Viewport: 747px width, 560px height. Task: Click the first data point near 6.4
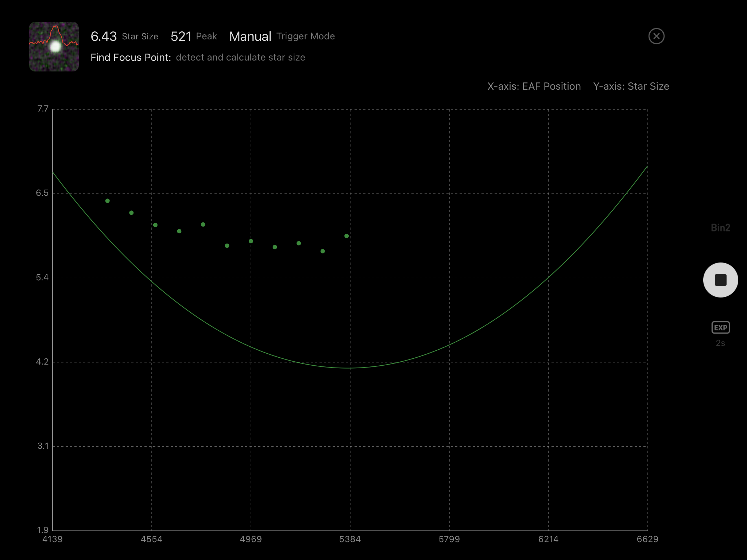pyautogui.click(x=108, y=201)
